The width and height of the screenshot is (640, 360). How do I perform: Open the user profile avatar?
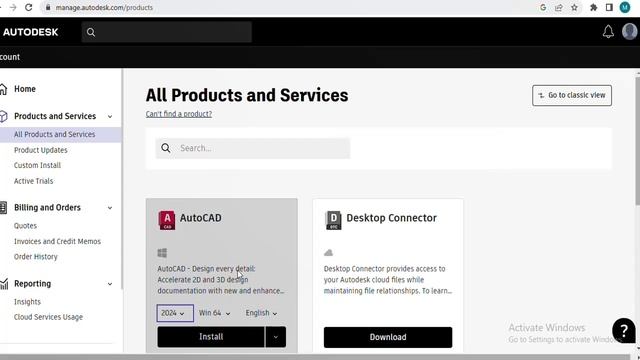click(630, 31)
